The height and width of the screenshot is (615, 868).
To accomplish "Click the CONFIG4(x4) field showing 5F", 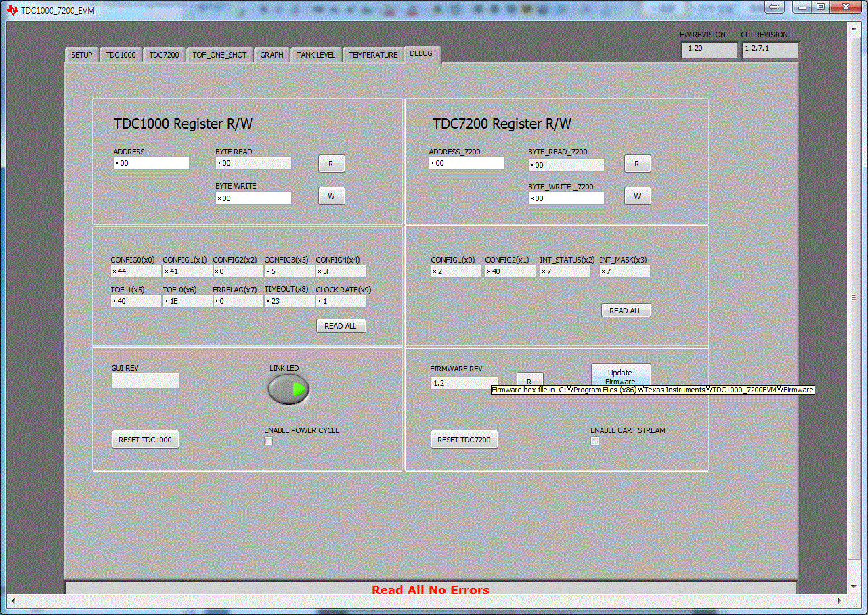I will pyautogui.click(x=341, y=271).
